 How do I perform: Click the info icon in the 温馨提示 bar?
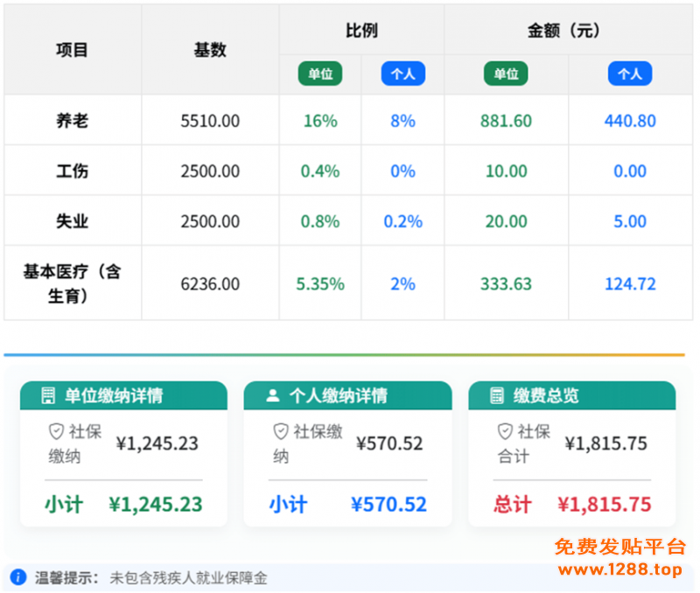19,578
